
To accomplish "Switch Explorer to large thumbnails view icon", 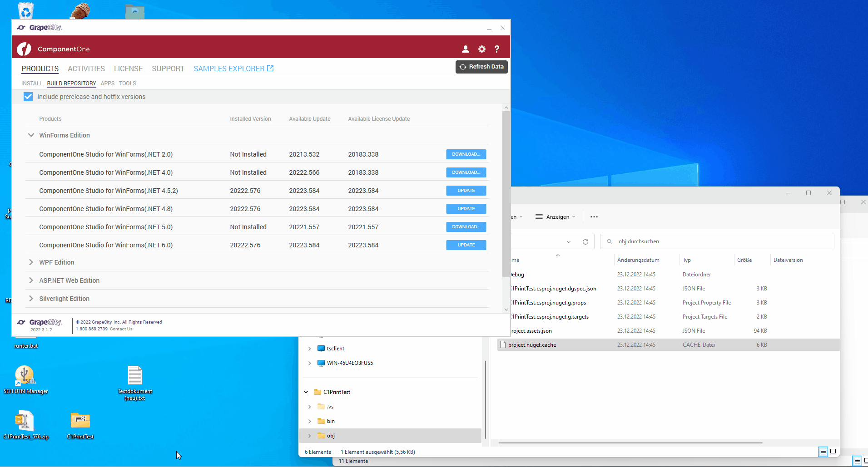I will click(833, 452).
